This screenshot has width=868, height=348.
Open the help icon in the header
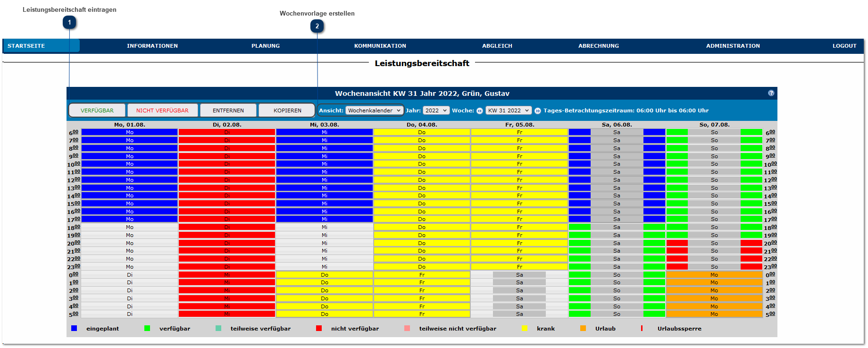pos(771,93)
